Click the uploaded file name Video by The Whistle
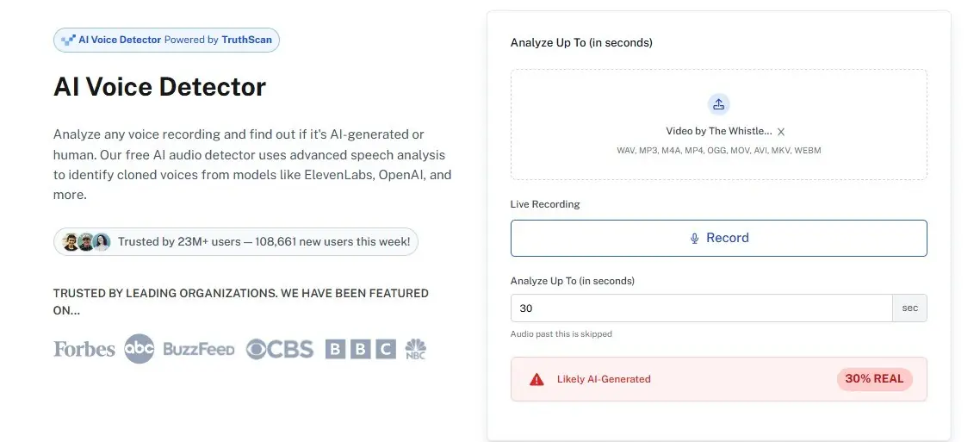The image size is (980, 442). pos(718,131)
